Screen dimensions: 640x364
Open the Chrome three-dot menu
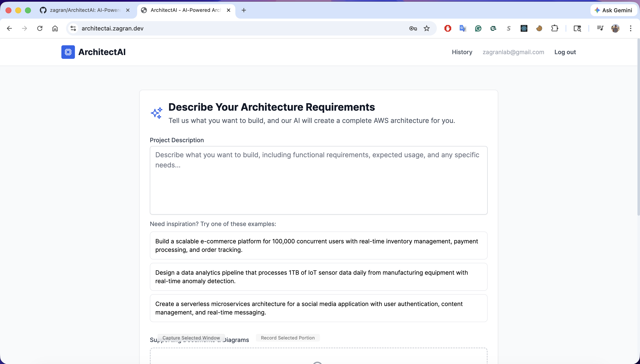click(x=630, y=29)
